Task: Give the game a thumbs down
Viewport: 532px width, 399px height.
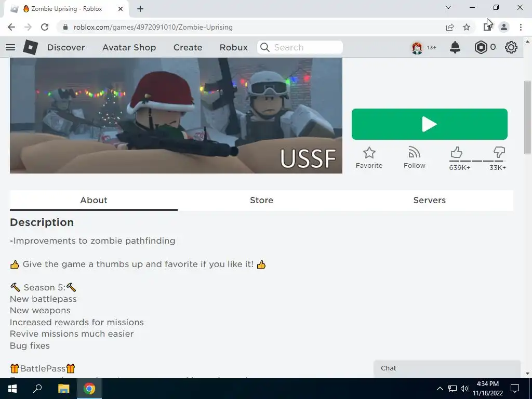Action: [x=499, y=152]
